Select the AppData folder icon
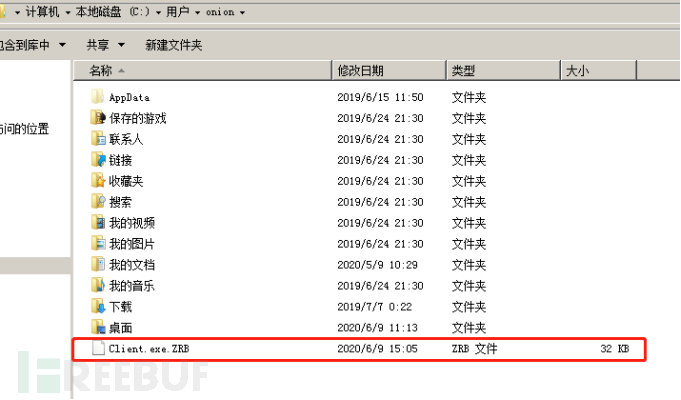 (98, 97)
